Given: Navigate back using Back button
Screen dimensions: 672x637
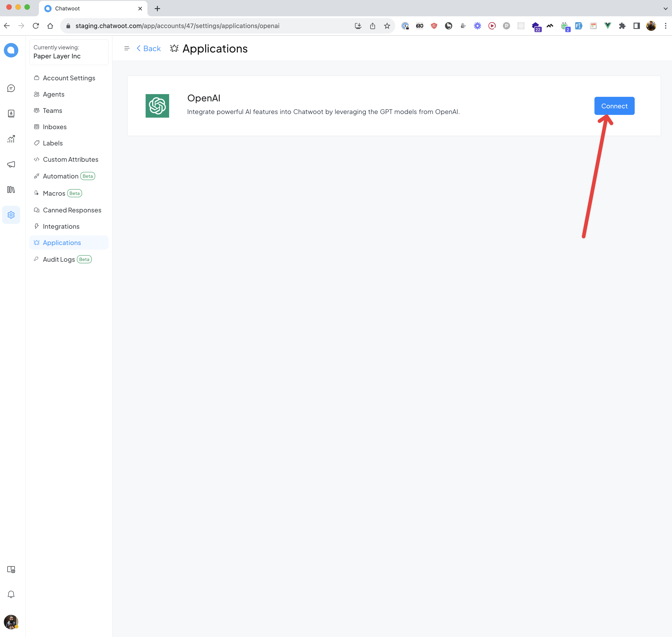Looking at the screenshot, I should coord(148,48).
